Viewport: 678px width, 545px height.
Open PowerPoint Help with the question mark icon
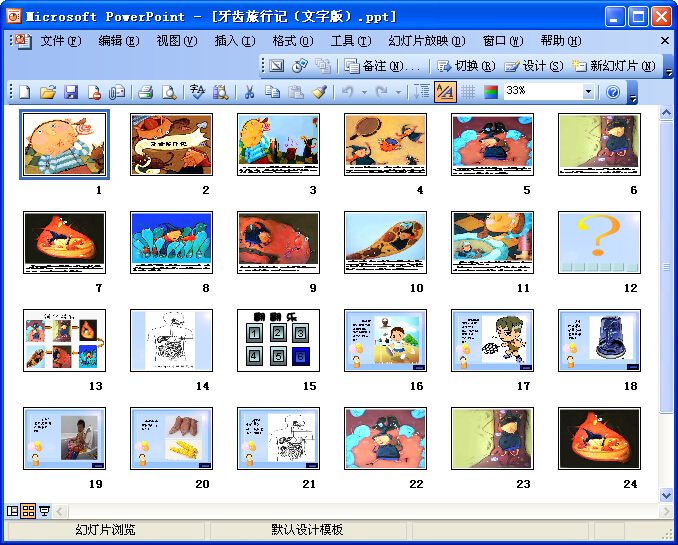point(613,92)
